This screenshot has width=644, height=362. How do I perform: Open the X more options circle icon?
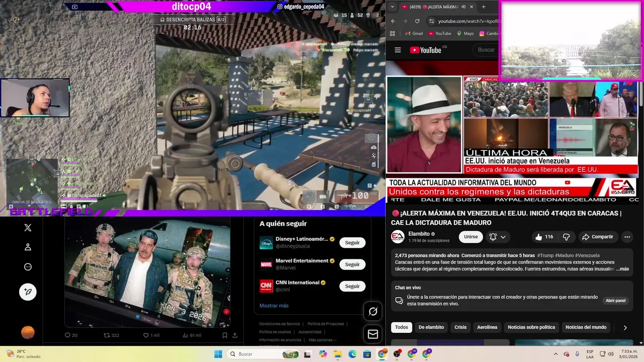point(28,267)
